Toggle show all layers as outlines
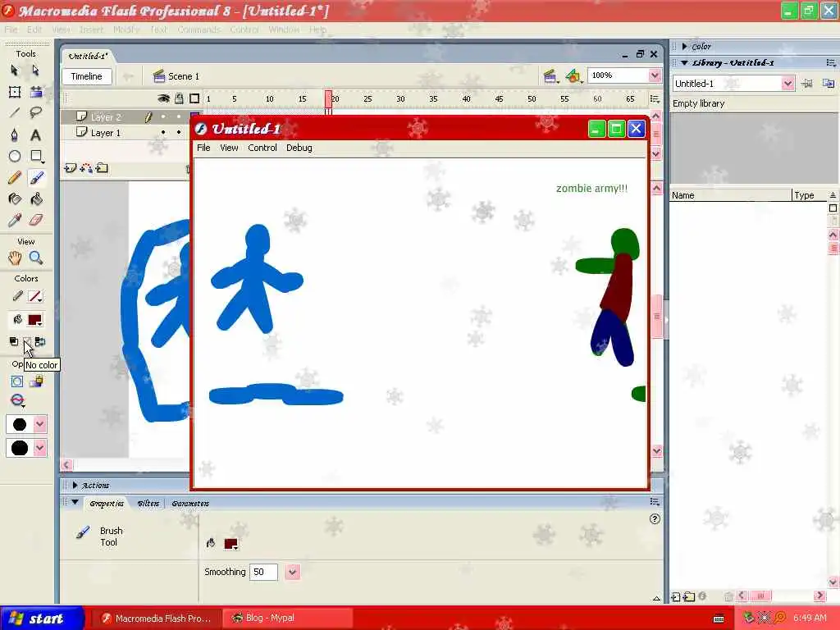The width and height of the screenshot is (840, 630). pos(194,98)
